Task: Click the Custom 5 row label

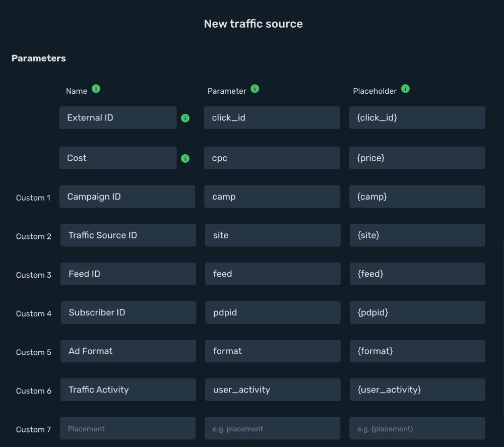Action: [34, 352]
